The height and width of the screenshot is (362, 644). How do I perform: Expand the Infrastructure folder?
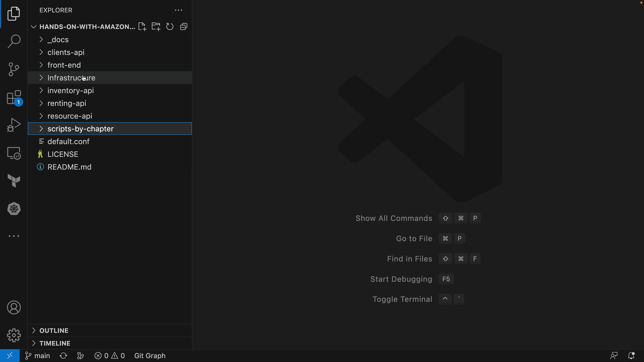[x=71, y=78]
